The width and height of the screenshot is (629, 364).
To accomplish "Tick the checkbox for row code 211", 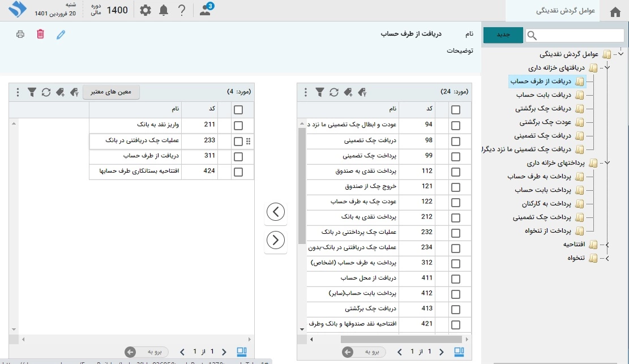I will click(x=238, y=126).
